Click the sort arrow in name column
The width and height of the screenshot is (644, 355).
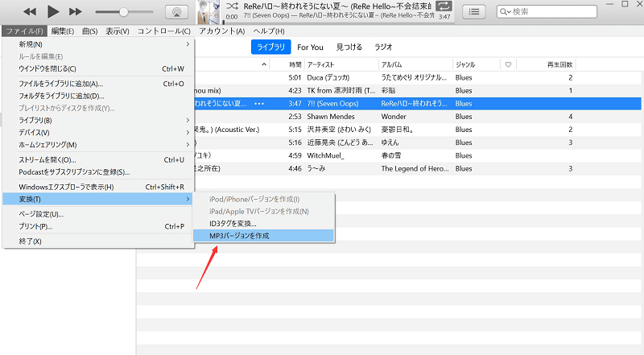pyautogui.click(x=264, y=64)
